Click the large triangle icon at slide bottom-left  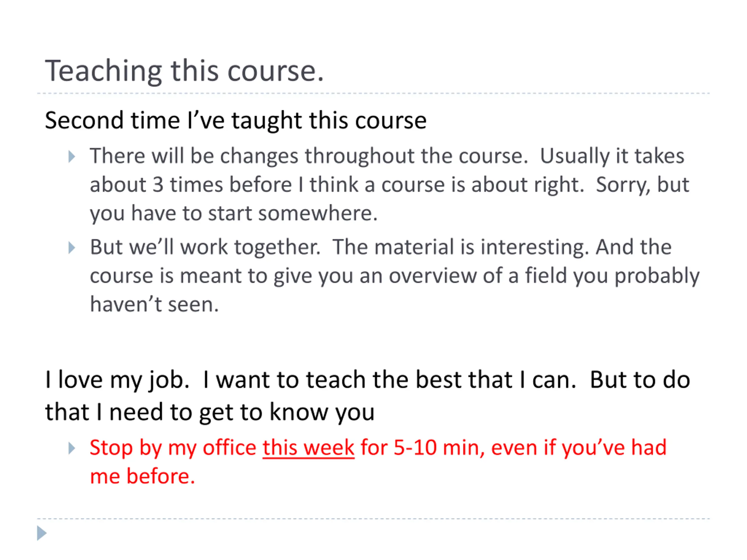[41, 533]
